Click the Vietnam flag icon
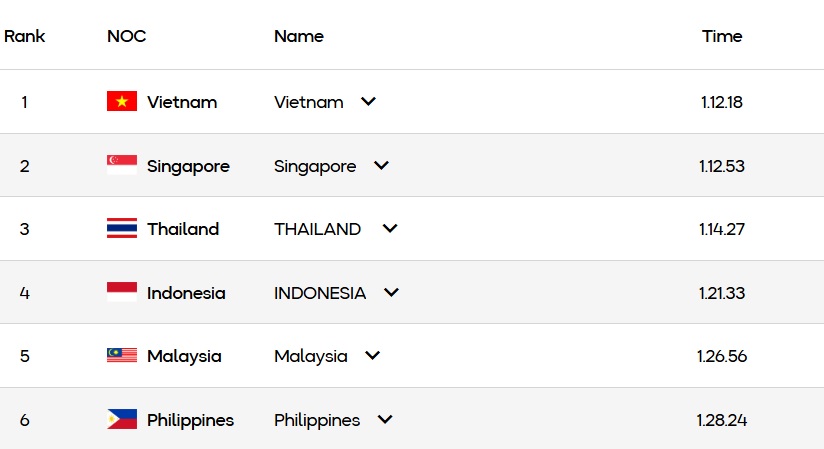The width and height of the screenshot is (824, 449). (x=122, y=102)
